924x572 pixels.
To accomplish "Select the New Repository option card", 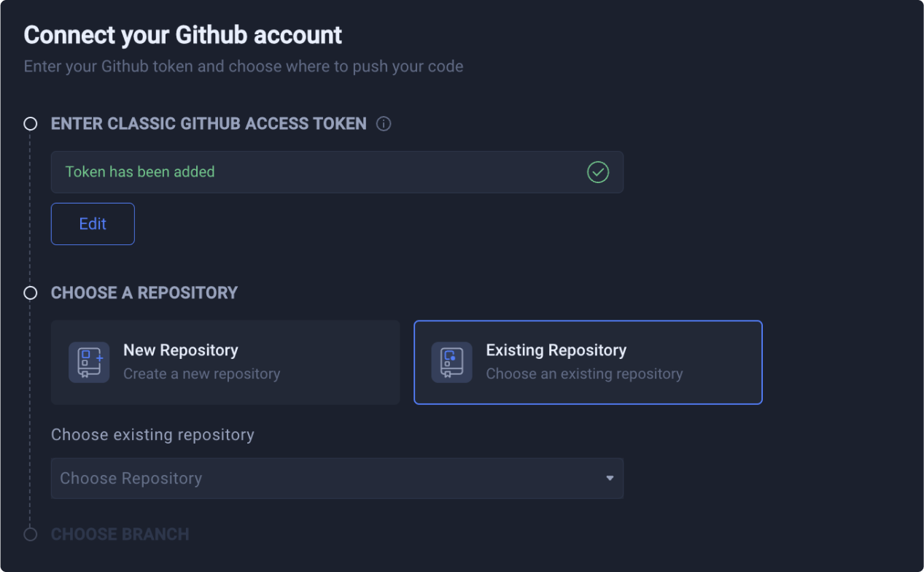I will [225, 362].
